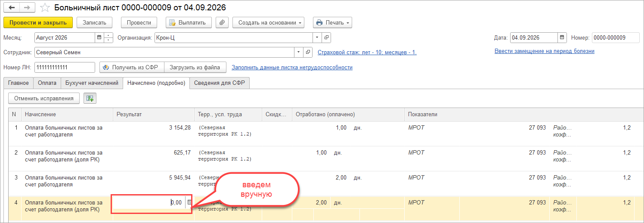Expand the Создать на основании dropdown

tap(268, 22)
